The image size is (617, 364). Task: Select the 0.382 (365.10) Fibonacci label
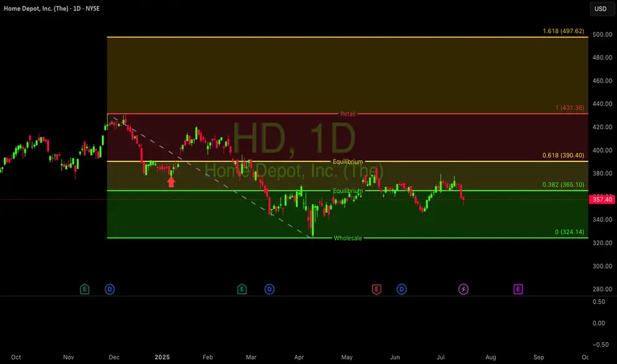click(563, 185)
